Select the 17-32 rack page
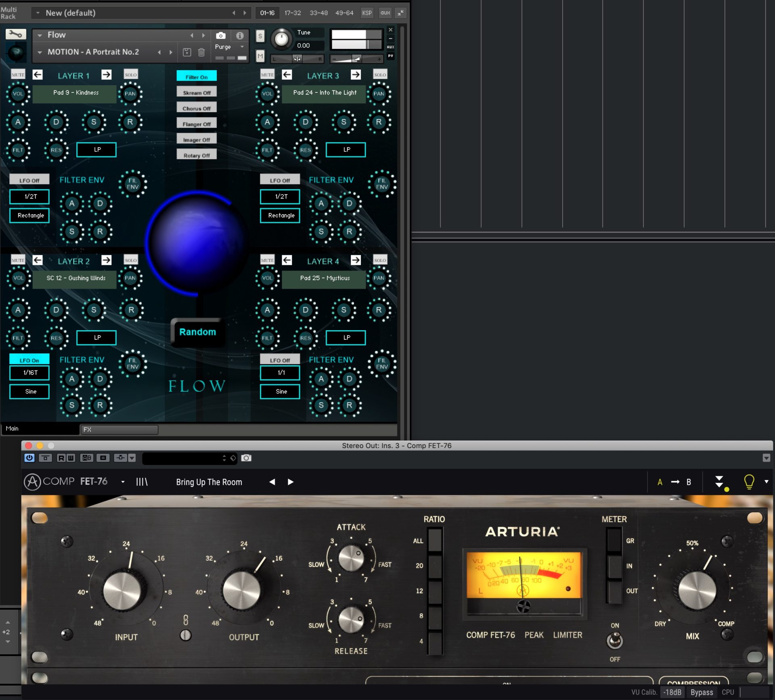This screenshot has width=775, height=700. (292, 13)
